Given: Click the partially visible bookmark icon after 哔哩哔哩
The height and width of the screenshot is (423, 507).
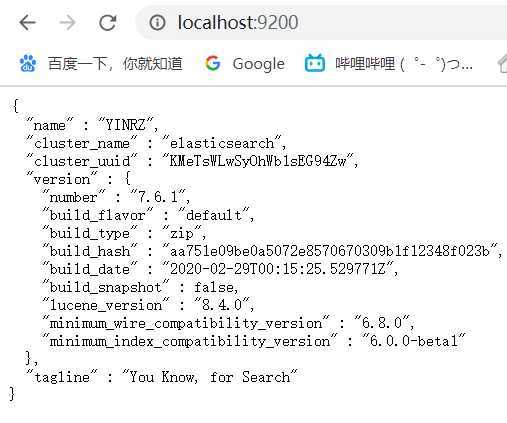Looking at the screenshot, I should coord(502,63).
